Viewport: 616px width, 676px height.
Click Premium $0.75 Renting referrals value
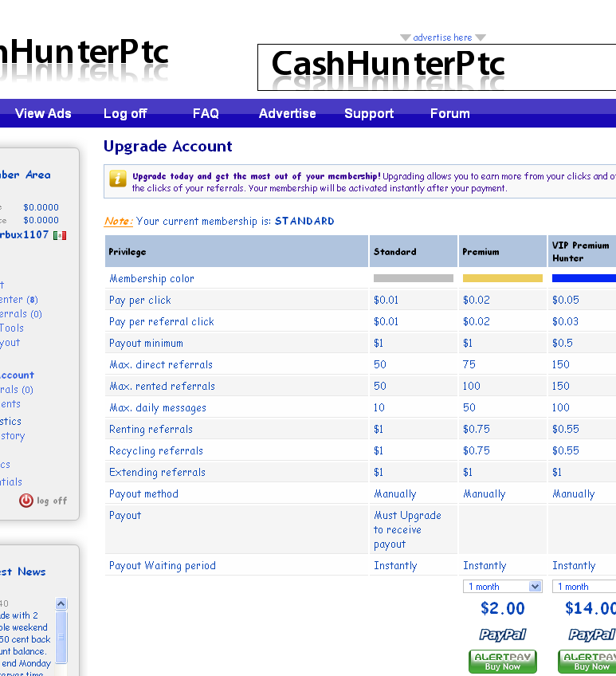(x=477, y=430)
